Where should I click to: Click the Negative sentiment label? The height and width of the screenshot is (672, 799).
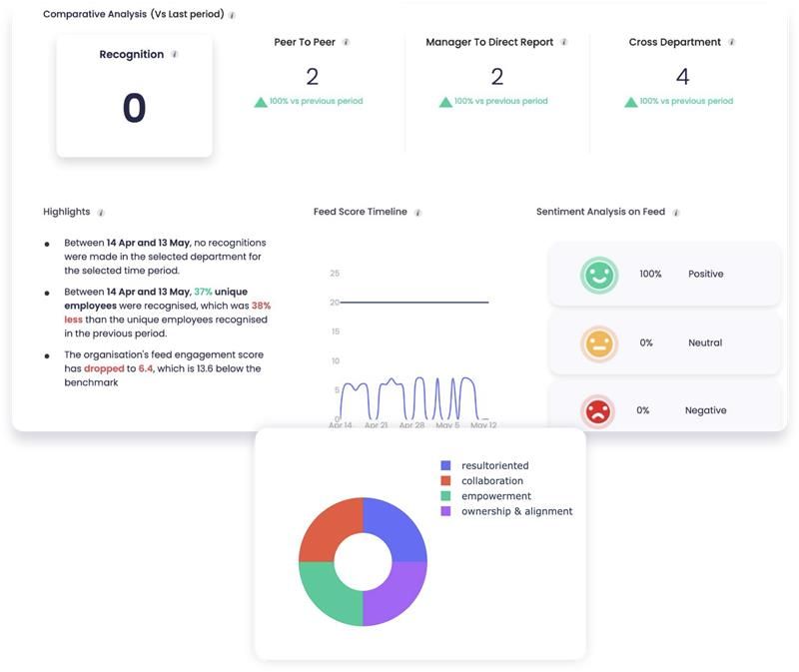[x=706, y=410]
